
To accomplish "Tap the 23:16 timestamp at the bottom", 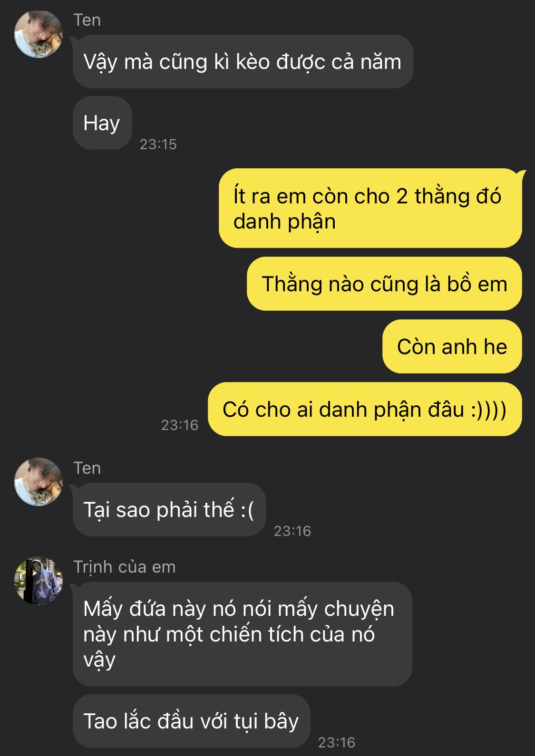I will (337, 742).
